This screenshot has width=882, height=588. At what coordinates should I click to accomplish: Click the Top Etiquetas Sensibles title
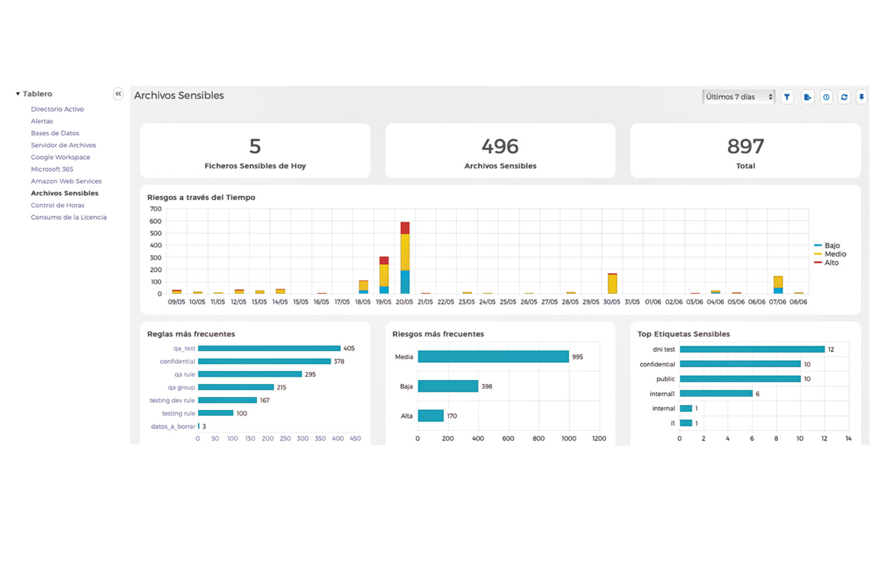tap(684, 334)
